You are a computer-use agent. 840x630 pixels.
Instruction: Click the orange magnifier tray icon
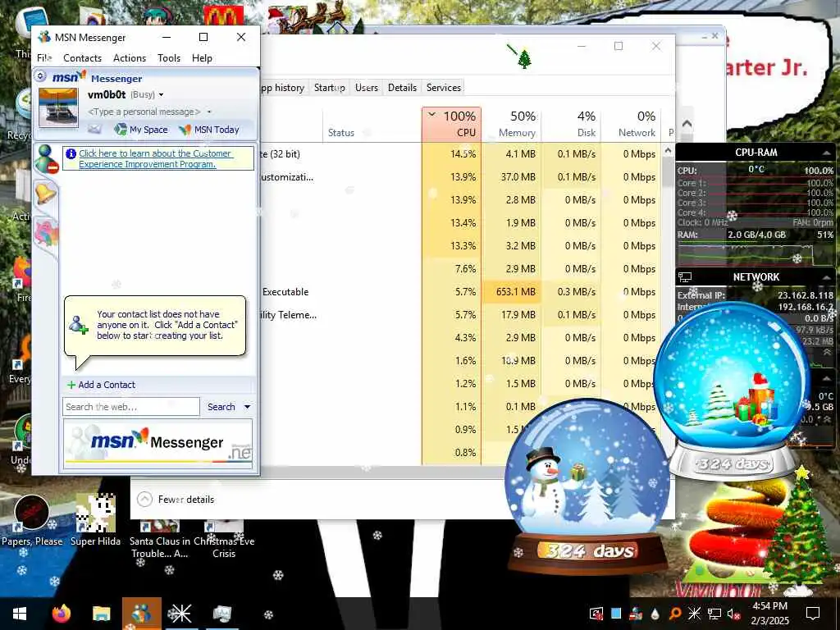pyautogui.click(x=675, y=614)
